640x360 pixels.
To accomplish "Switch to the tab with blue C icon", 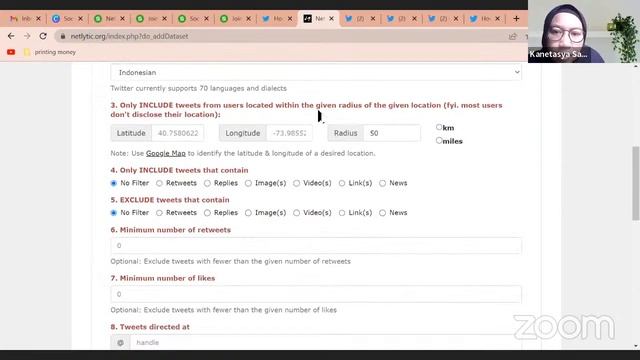I will point(63,18).
